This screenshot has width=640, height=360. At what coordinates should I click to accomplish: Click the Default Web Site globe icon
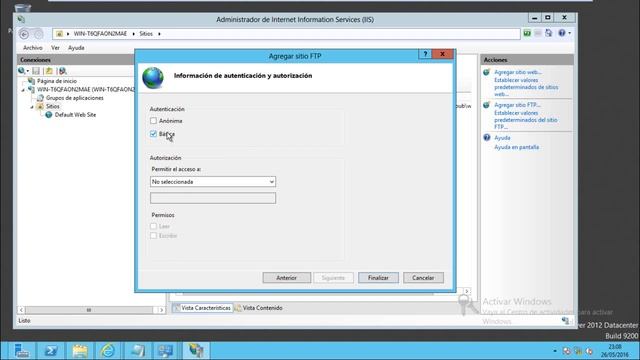pyautogui.click(x=49, y=115)
